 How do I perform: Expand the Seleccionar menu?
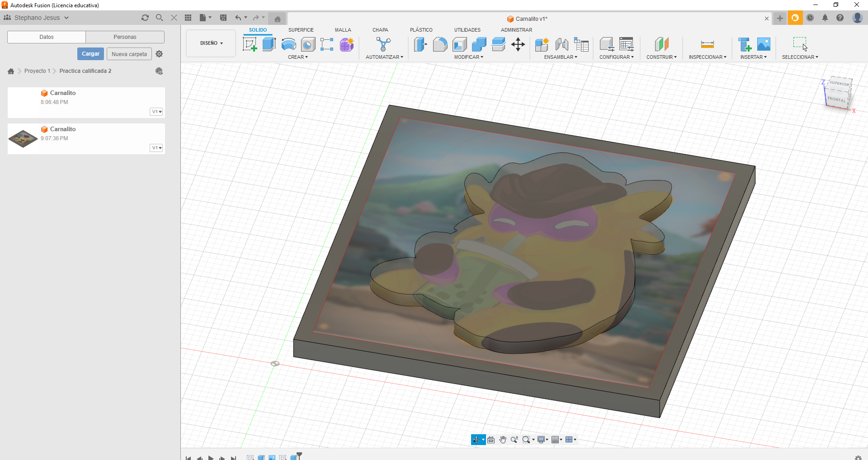[800, 57]
